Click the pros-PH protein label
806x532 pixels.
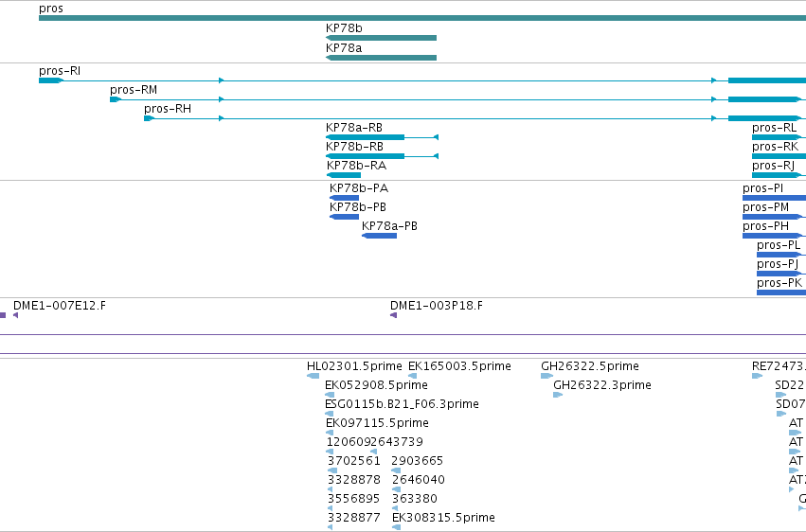pos(765,226)
